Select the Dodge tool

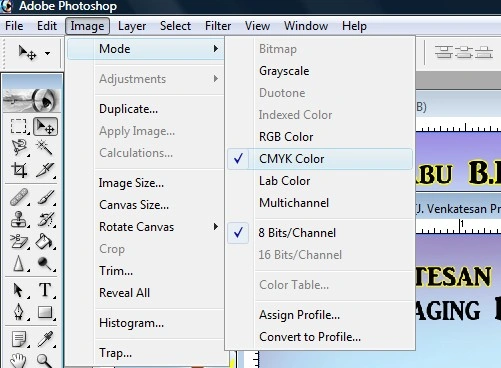[x=45, y=263]
